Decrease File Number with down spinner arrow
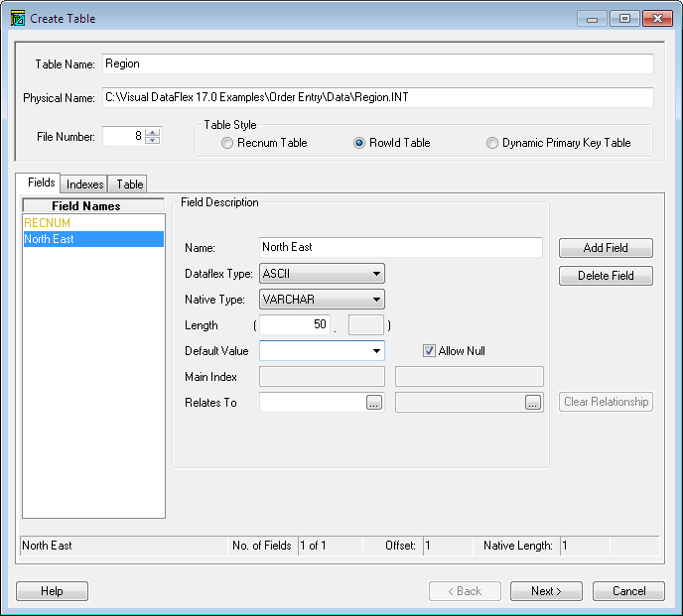This screenshot has width=683, height=616. (x=152, y=141)
